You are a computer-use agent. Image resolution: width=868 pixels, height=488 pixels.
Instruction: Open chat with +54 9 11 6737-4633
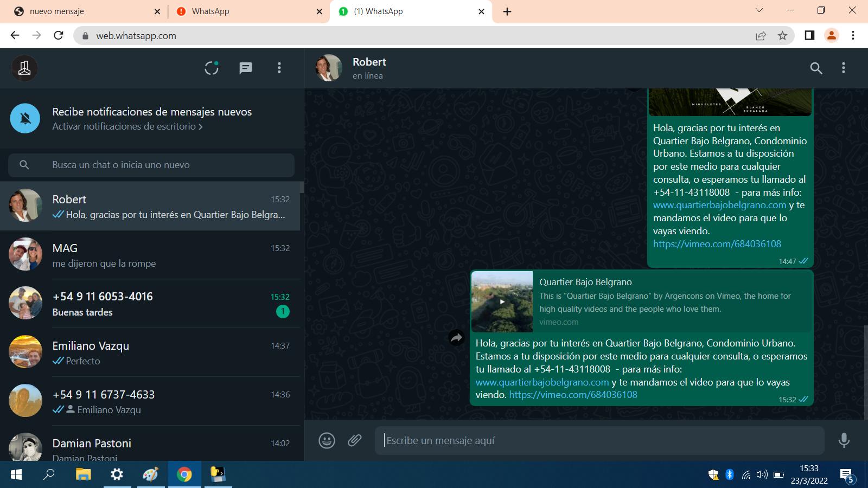[150, 401]
